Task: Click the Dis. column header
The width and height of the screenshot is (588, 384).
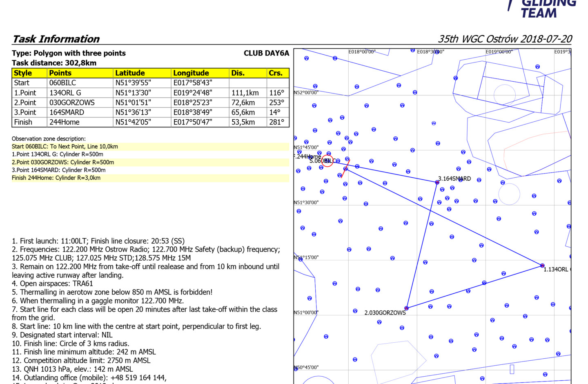Action: click(238, 73)
